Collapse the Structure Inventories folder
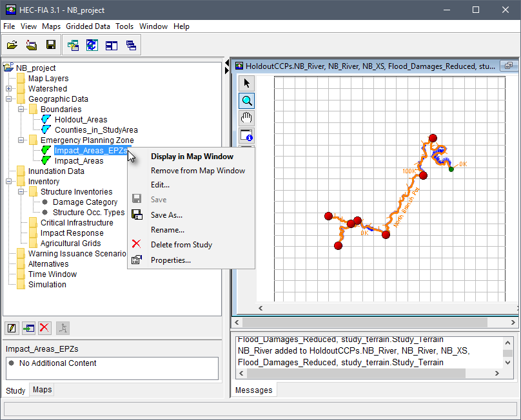 pyautogui.click(x=21, y=192)
